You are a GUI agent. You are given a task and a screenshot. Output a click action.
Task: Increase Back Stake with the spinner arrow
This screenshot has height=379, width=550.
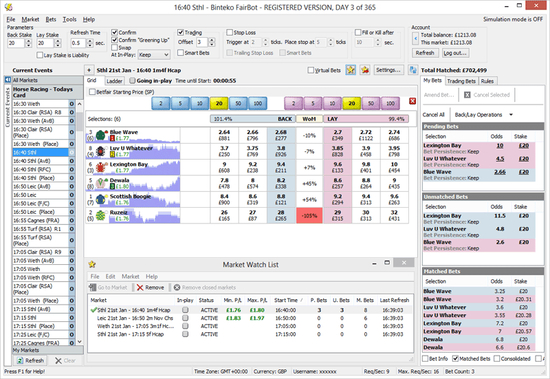click(x=29, y=41)
